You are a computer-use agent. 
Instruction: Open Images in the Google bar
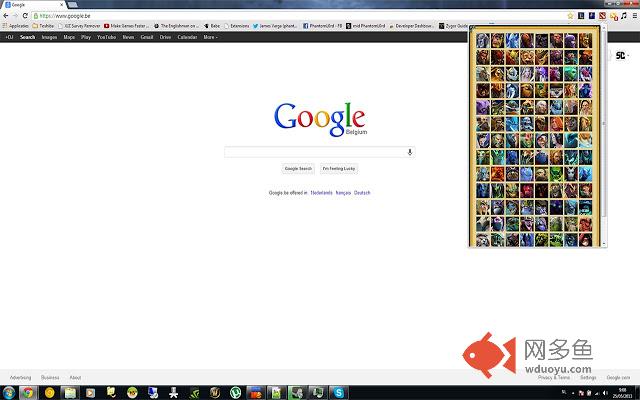49,37
